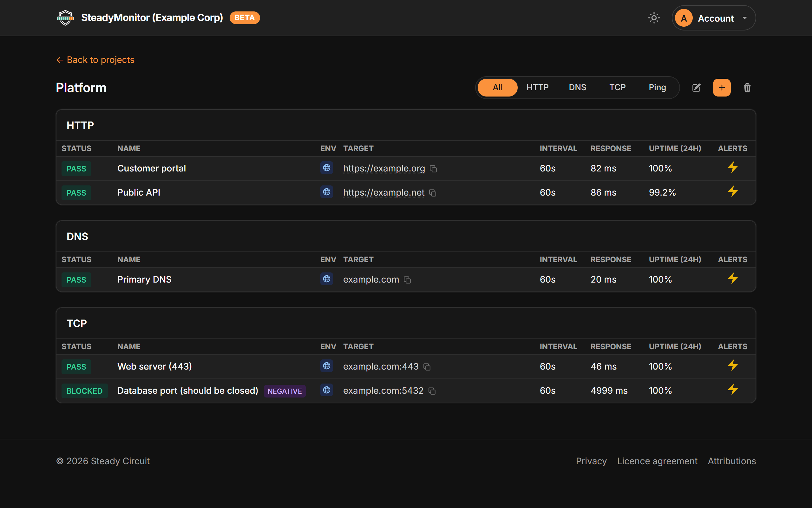Viewport: 812px width, 508px height.
Task: Open the Privacy footer link
Action: [591, 461]
